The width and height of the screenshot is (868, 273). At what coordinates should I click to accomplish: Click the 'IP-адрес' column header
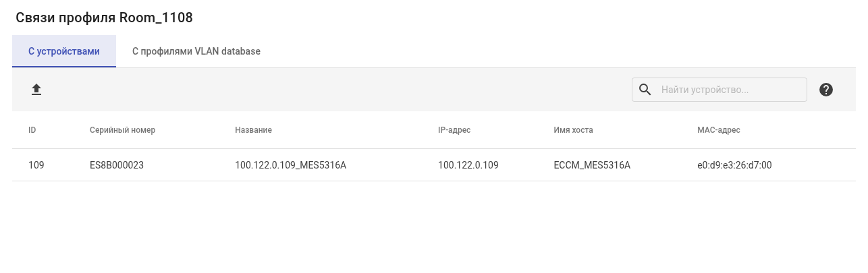coord(454,130)
